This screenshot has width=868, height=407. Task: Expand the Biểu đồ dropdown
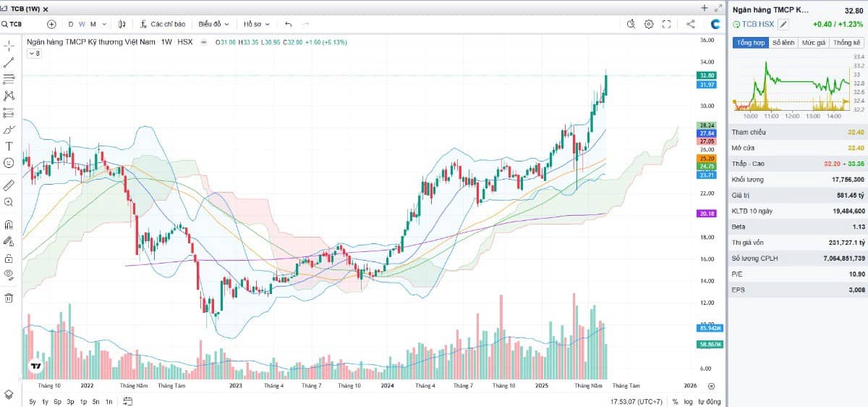point(214,24)
